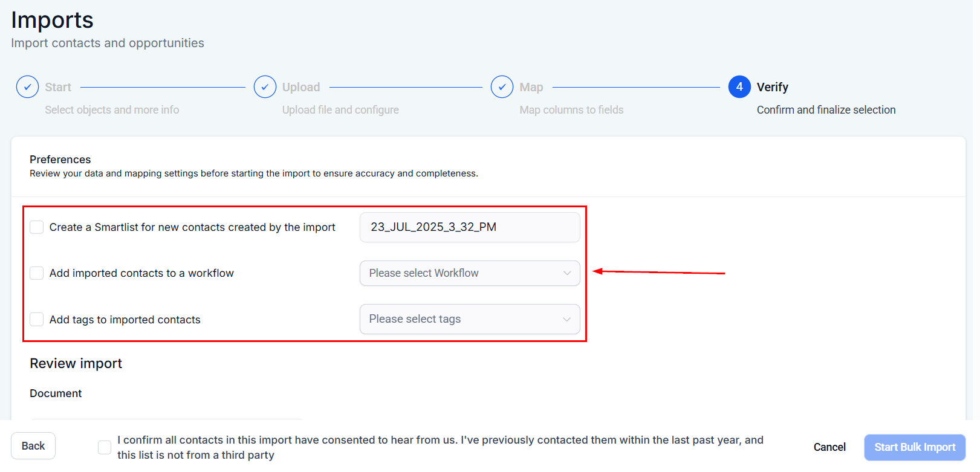Enable Smartlist creation for new imported contacts

[x=36, y=227]
